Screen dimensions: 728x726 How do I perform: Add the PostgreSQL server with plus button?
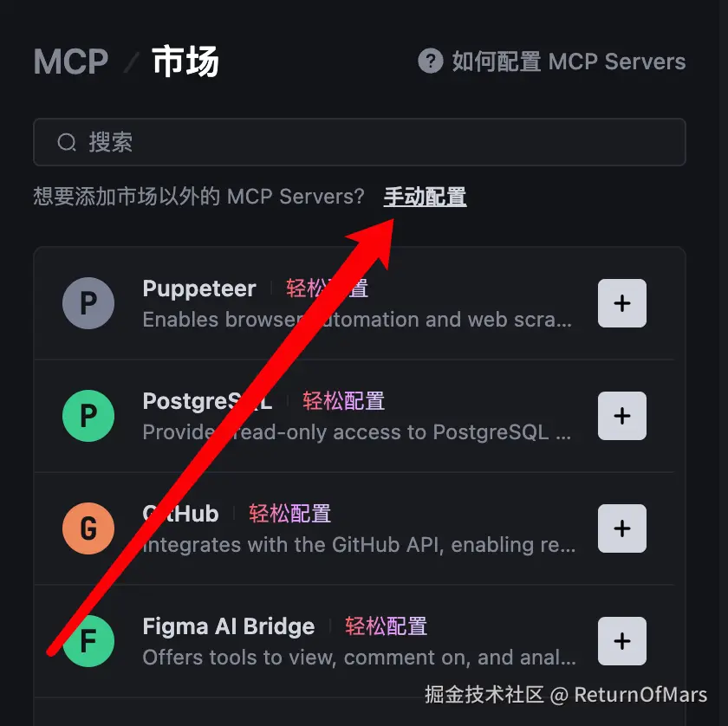(621, 416)
